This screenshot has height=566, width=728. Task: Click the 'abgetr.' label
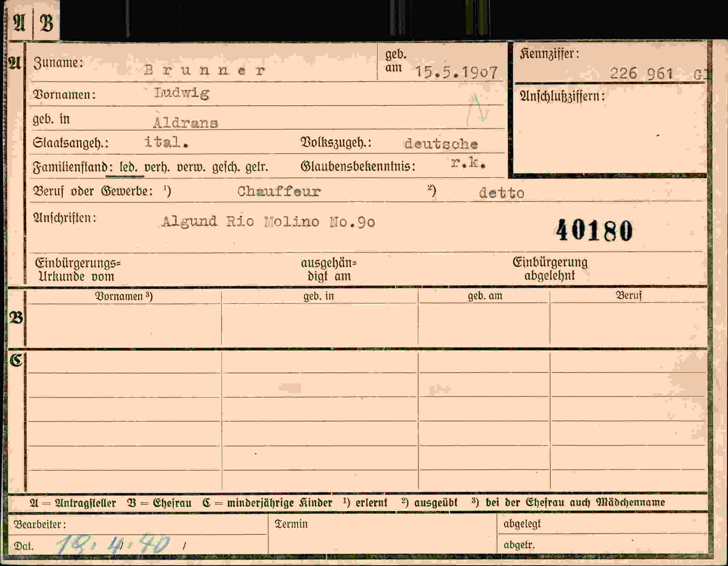pyautogui.click(x=519, y=545)
